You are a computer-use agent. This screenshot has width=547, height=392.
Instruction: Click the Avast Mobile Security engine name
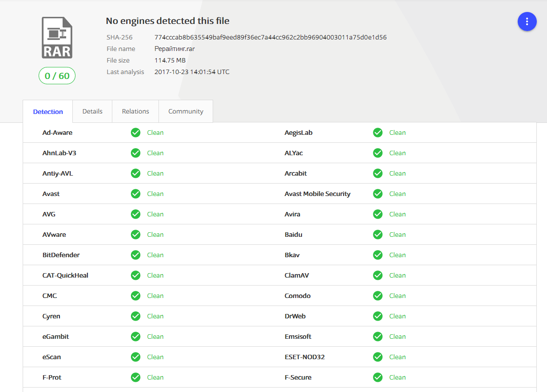click(317, 194)
